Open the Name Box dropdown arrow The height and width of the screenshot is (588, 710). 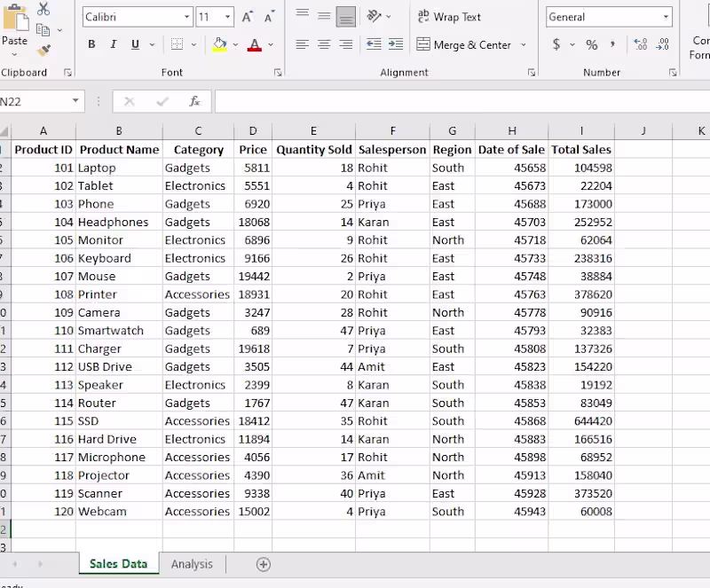tap(75, 101)
